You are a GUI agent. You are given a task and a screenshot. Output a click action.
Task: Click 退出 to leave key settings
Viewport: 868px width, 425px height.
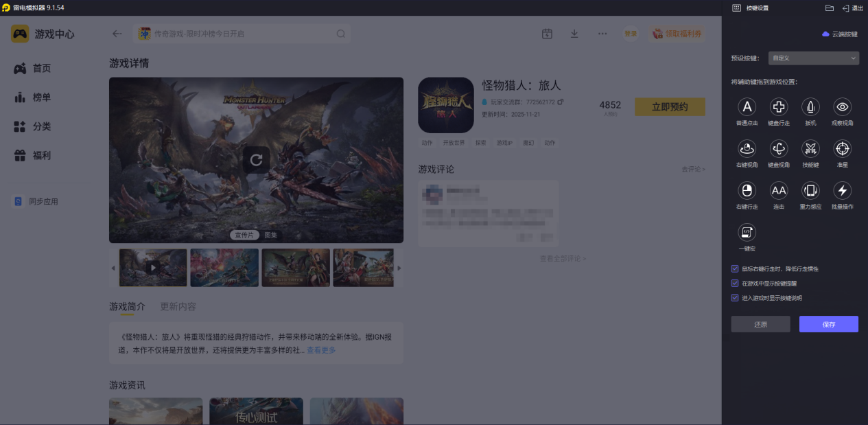(x=852, y=8)
